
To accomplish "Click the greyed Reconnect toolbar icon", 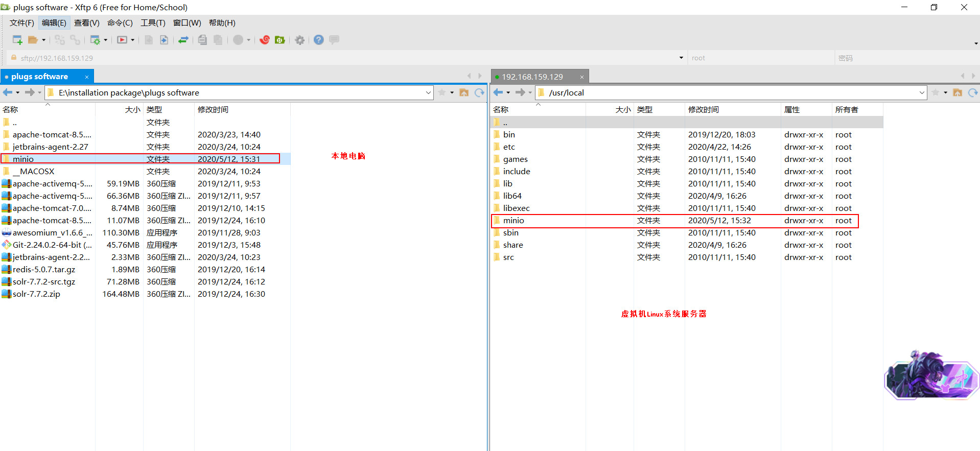I will pyautogui.click(x=60, y=40).
